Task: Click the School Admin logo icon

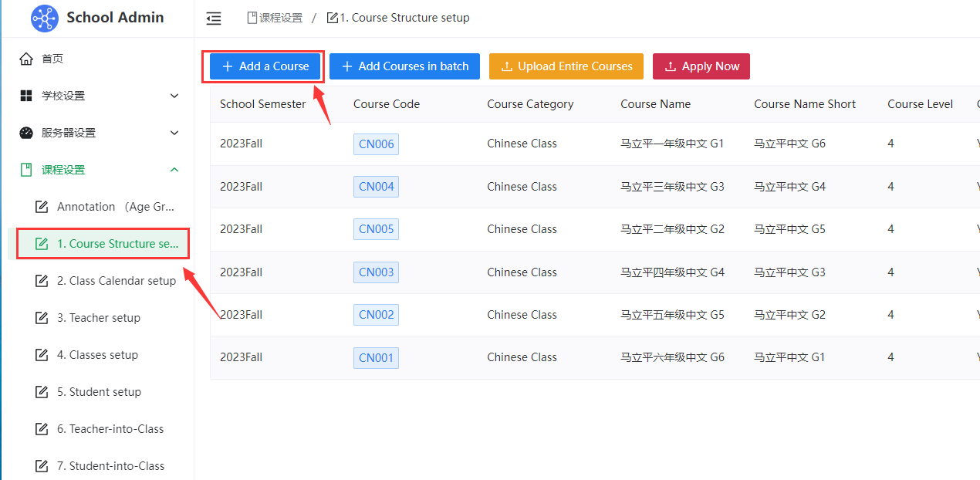Action: [45, 18]
